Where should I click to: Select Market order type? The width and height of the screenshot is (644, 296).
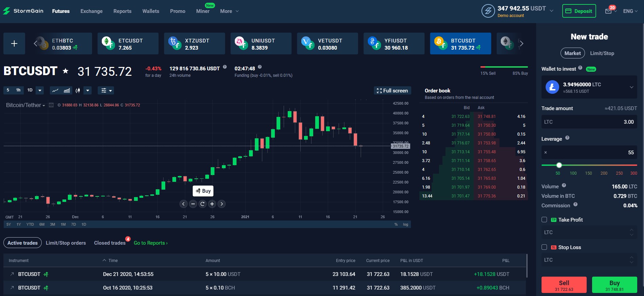tap(572, 53)
